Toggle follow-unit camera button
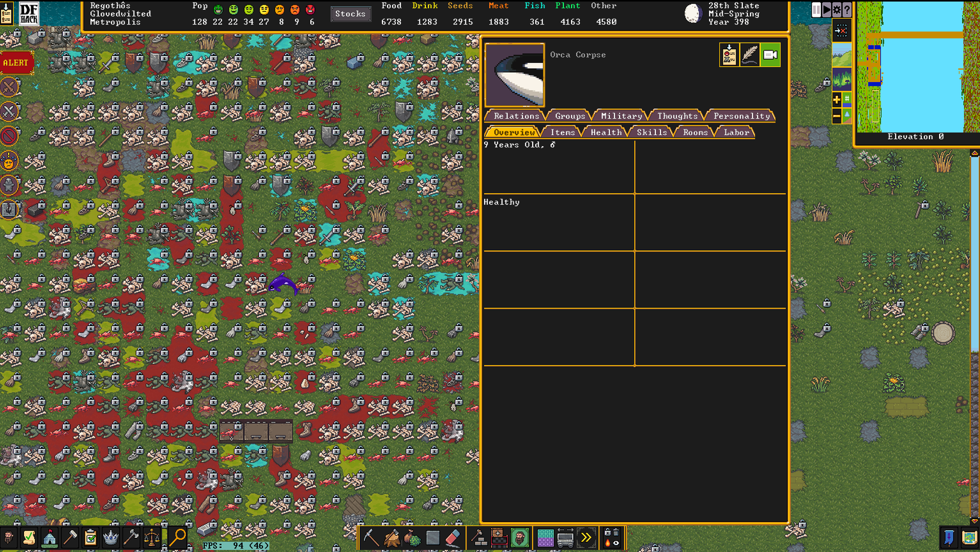Screen dimensions: 980x552 click(770, 55)
